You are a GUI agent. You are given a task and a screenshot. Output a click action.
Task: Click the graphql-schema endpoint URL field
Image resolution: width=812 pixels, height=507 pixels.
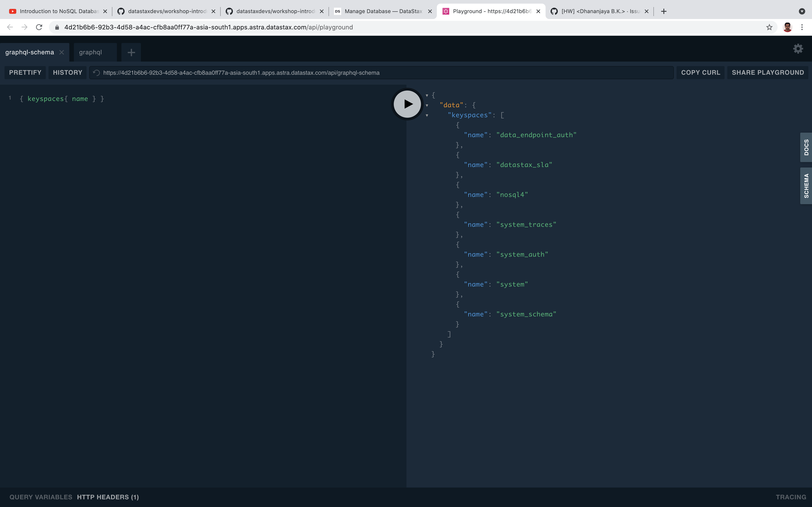[369, 72]
